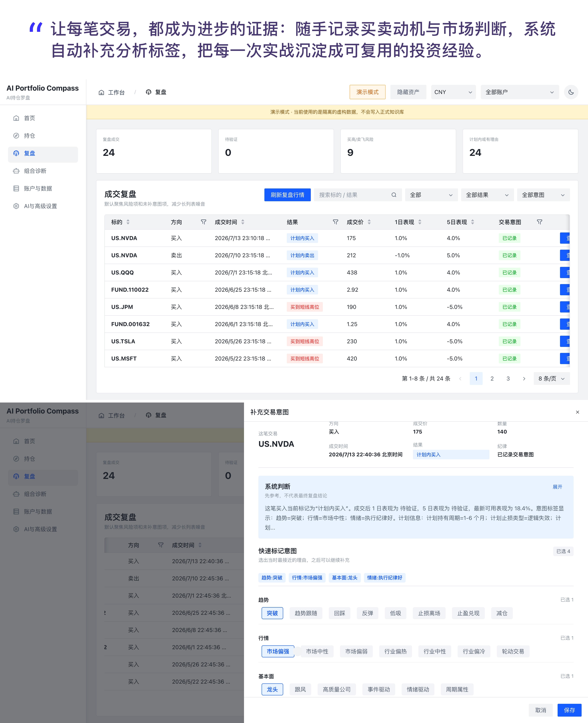Sort by 成交时间 column arrows
The image size is (588, 723).
pos(243,222)
